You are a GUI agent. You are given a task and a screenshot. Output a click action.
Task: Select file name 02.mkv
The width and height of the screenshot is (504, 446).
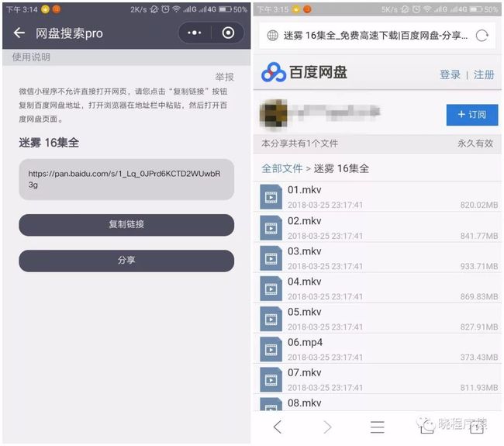[x=305, y=221]
